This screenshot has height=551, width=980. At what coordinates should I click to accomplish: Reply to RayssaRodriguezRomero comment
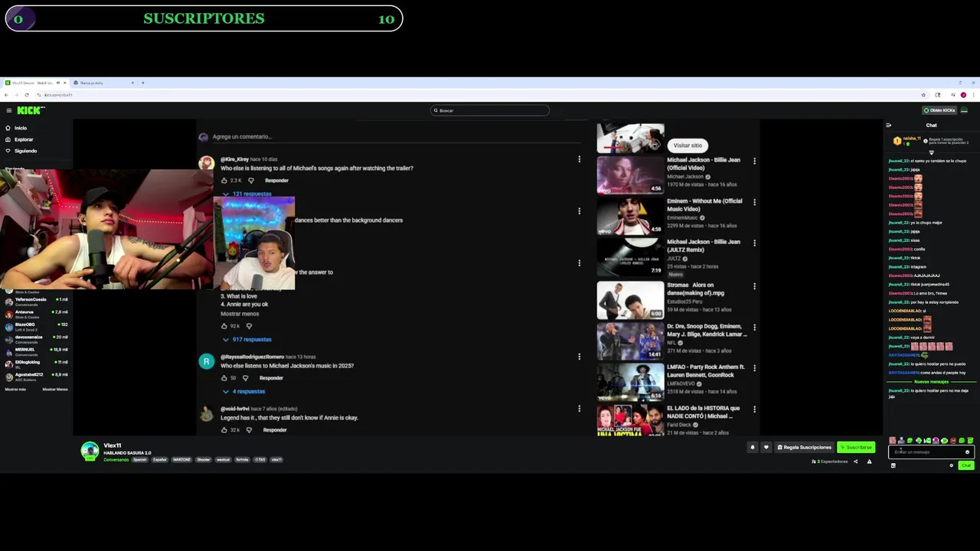[271, 378]
